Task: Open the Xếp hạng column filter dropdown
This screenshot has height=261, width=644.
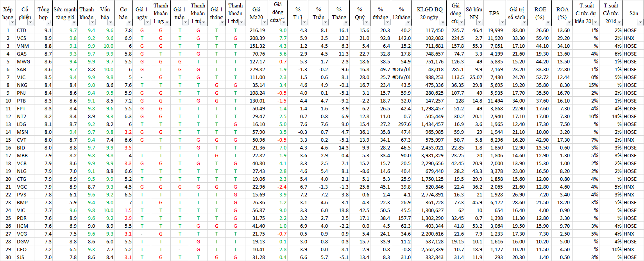Action: (x=13, y=23)
